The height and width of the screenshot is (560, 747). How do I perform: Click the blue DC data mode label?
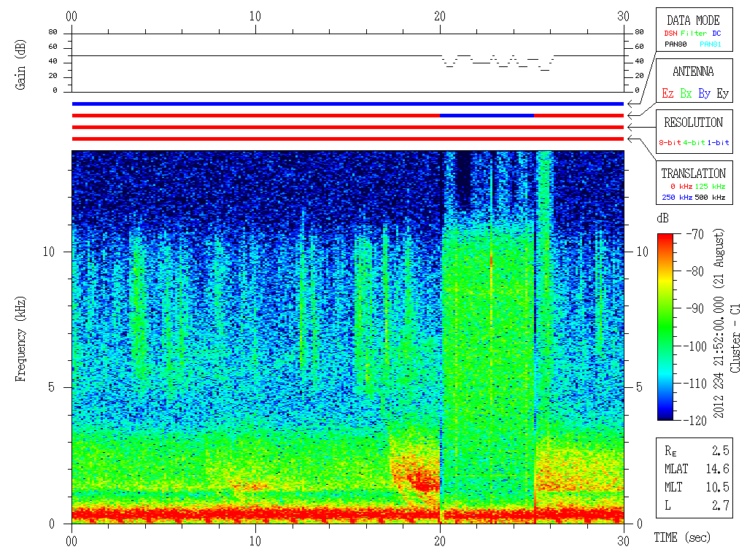tap(716, 34)
